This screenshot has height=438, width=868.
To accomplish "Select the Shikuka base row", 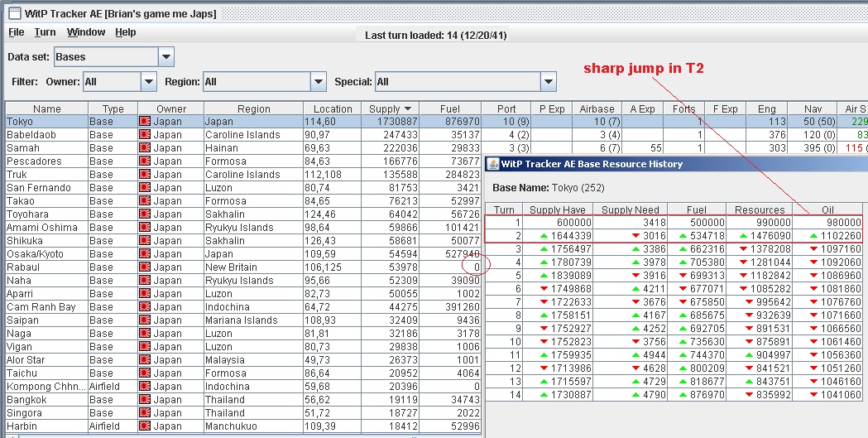I will pyautogui.click(x=243, y=241).
